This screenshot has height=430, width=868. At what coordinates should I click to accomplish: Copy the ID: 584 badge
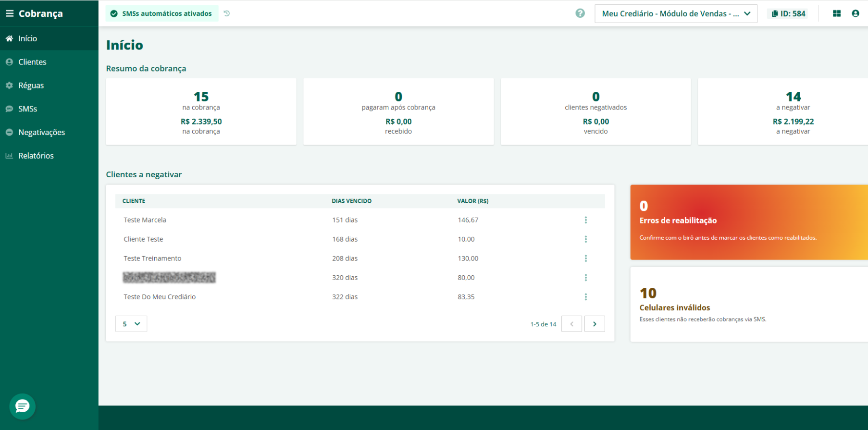click(788, 13)
